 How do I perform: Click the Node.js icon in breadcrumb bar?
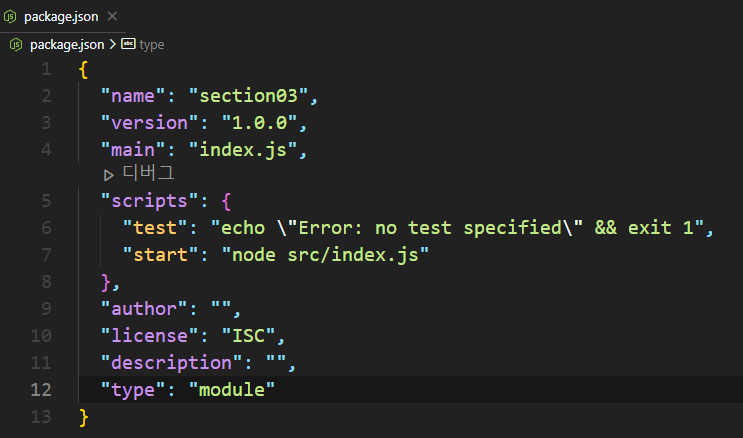16,45
